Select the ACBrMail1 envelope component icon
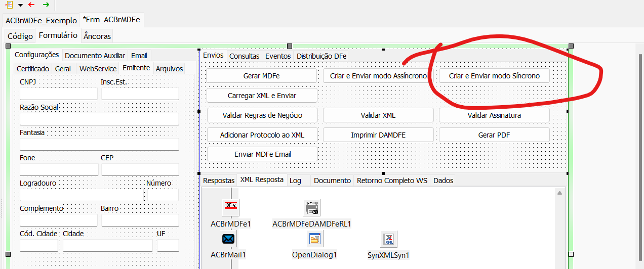The height and width of the screenshot is (269, 644). click(x=228, y=239)
